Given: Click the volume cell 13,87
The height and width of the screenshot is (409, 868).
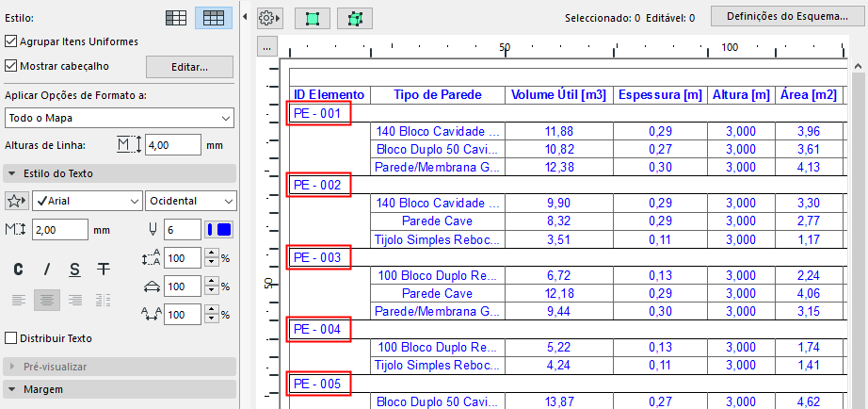Looking at the screenshot, I should point(559,401).
